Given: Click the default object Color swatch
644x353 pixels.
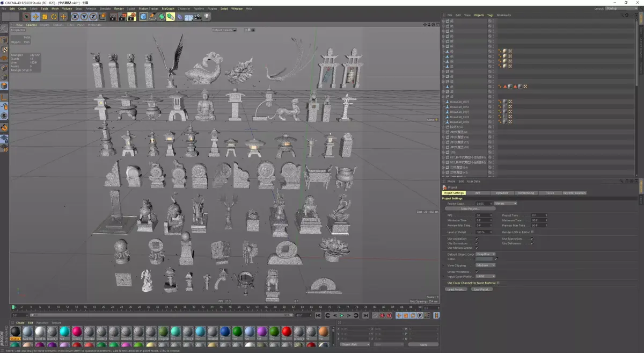Looking at the screenshot, I should 484,259.
